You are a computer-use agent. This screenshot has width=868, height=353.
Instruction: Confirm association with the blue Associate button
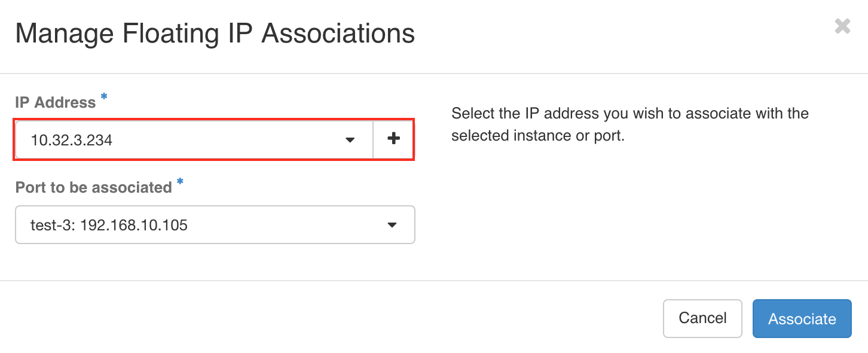pos(802,319)
